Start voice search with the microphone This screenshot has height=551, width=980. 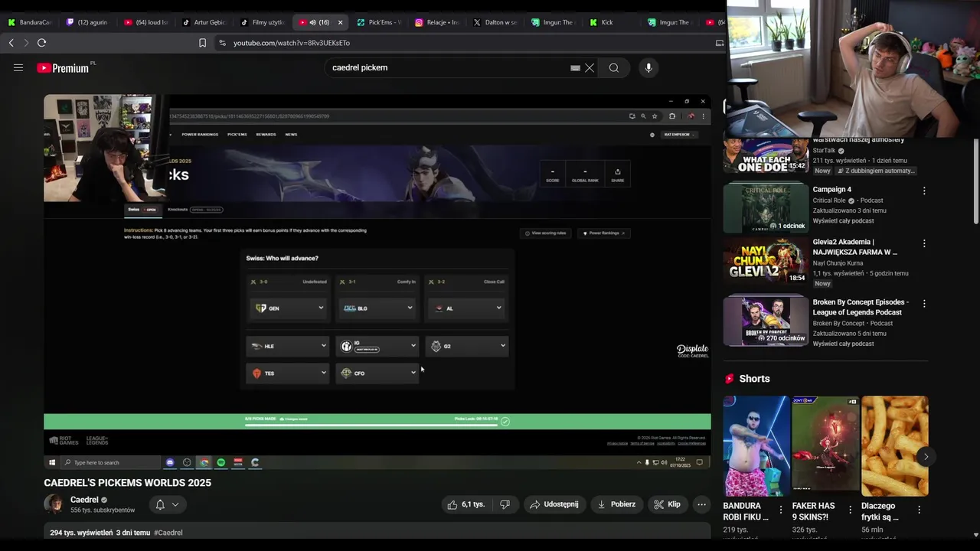click(x=648, y=67)
